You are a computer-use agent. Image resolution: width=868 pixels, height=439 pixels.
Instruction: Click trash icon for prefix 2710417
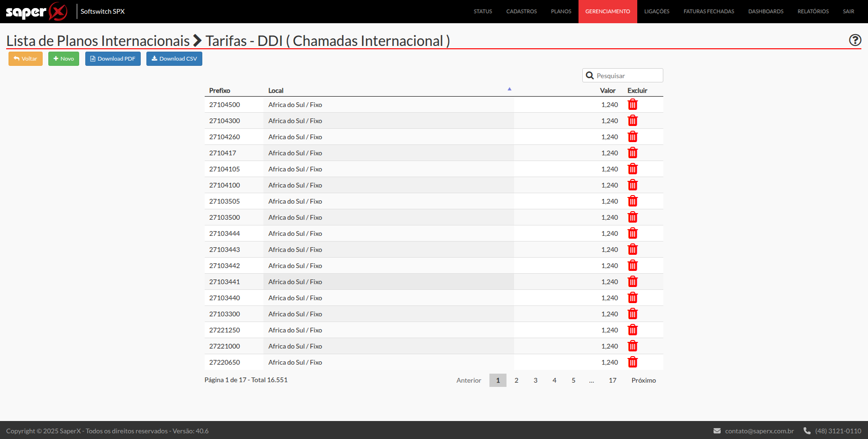(633, 153)
